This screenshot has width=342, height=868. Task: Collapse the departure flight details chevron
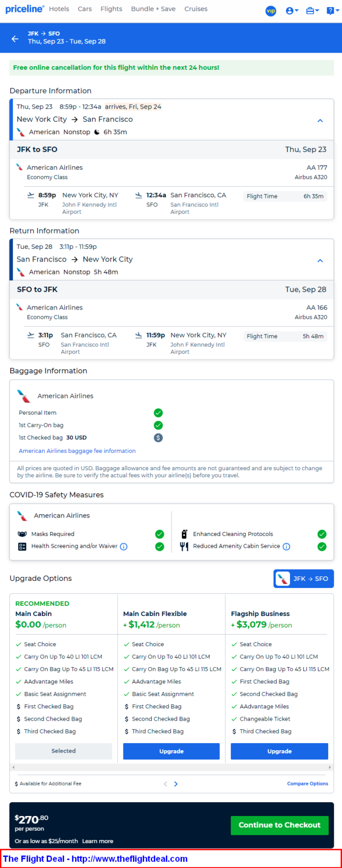[x=320, y=121]
